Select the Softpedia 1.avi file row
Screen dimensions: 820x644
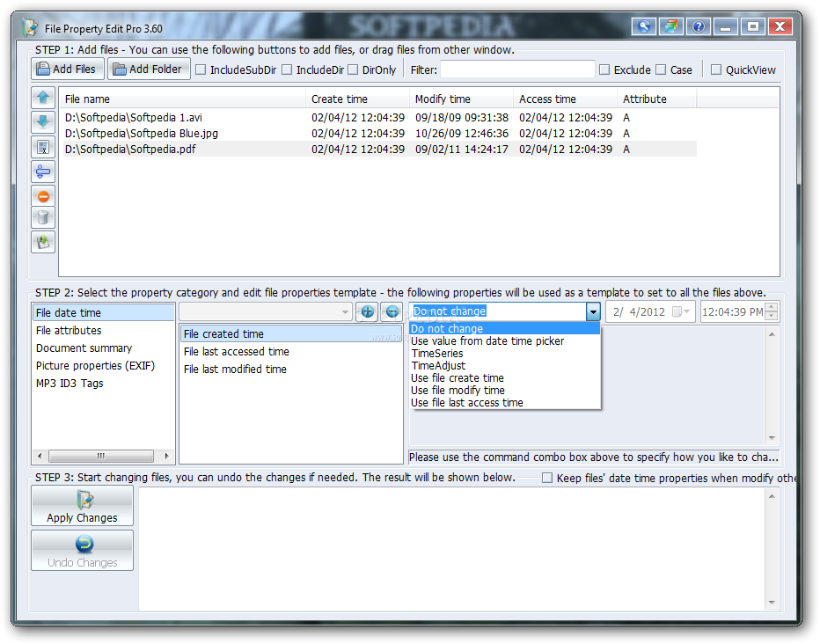click(x=379, y=118)
